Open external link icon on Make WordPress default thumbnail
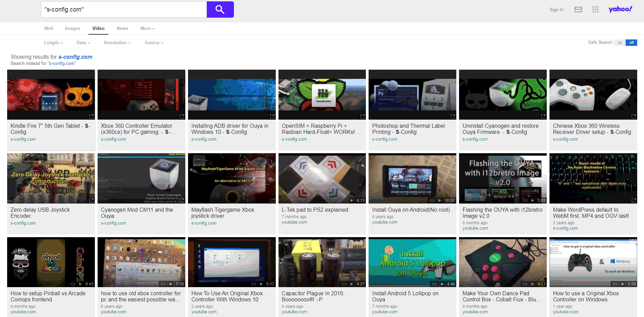This screenshot has height=317, width=644. 634,200
